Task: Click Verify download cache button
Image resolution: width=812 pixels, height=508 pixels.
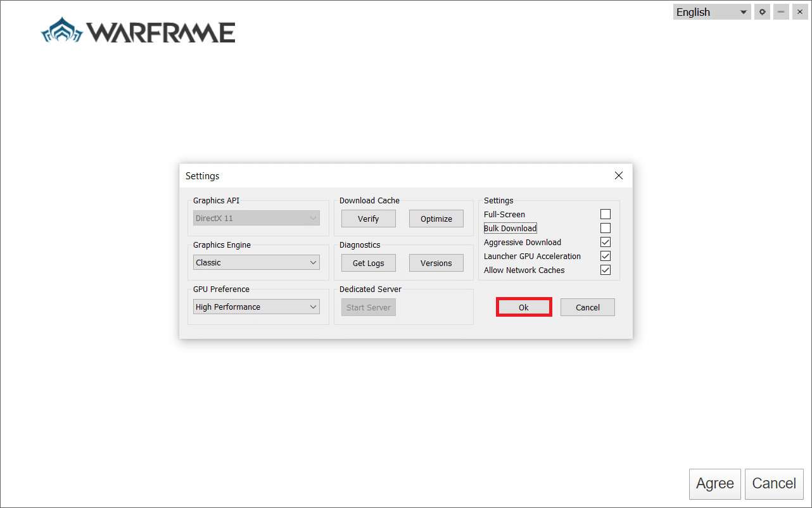Action: tap(369, 219)
